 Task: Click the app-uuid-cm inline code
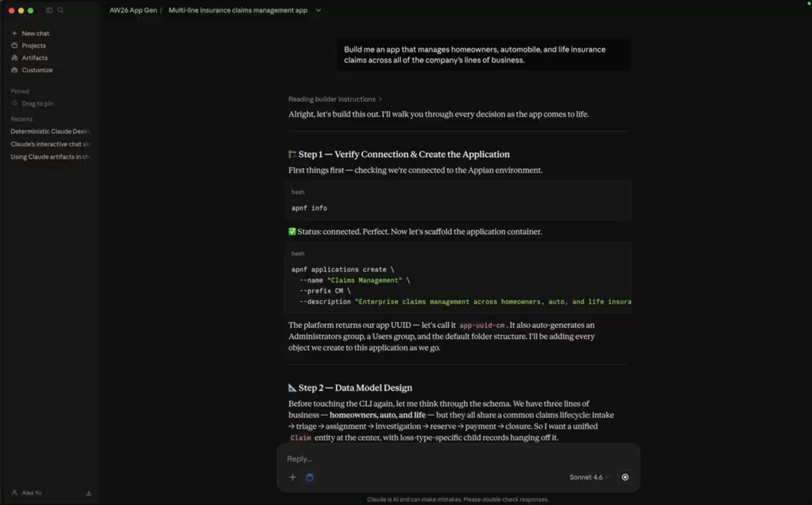click(482, 325)
